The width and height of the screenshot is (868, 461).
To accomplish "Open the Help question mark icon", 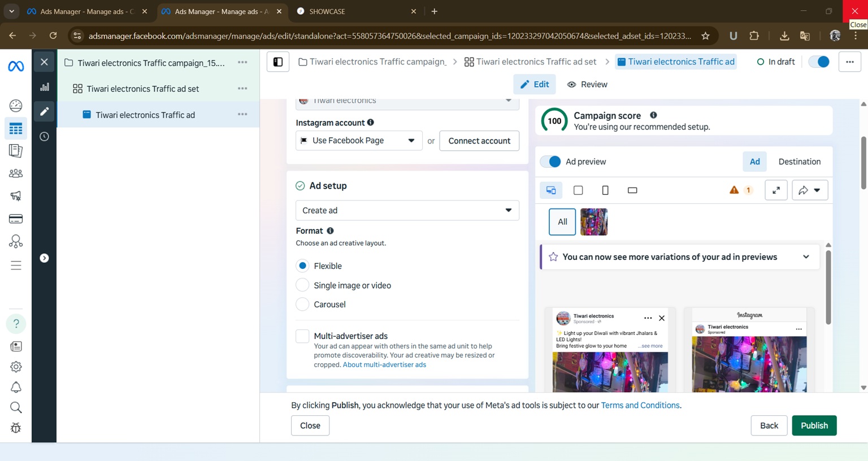I will 16,324.
